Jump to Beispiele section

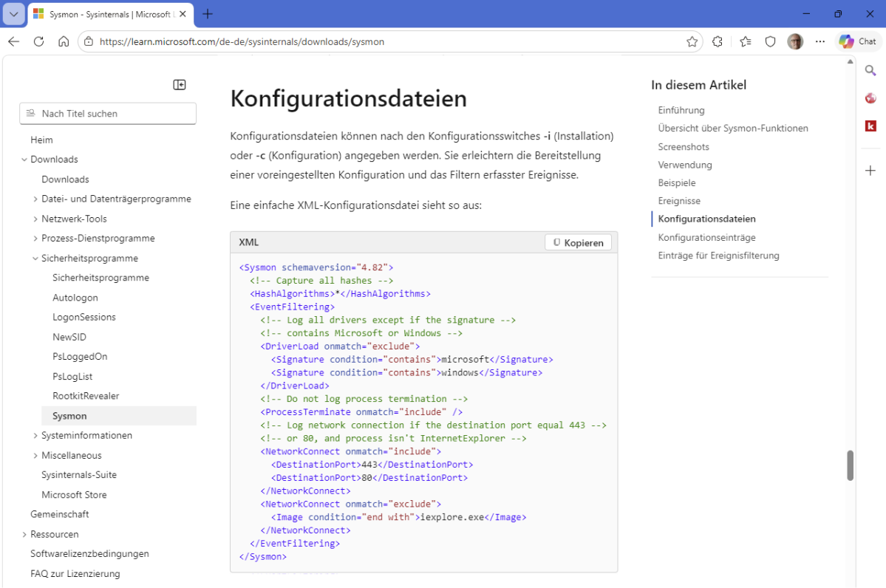point(676,183)
